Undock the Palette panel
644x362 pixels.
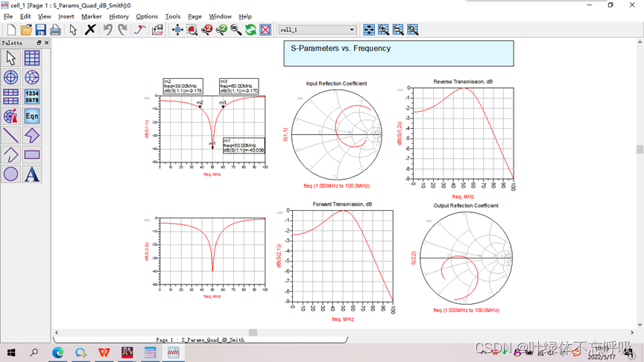tap(39, 42)
